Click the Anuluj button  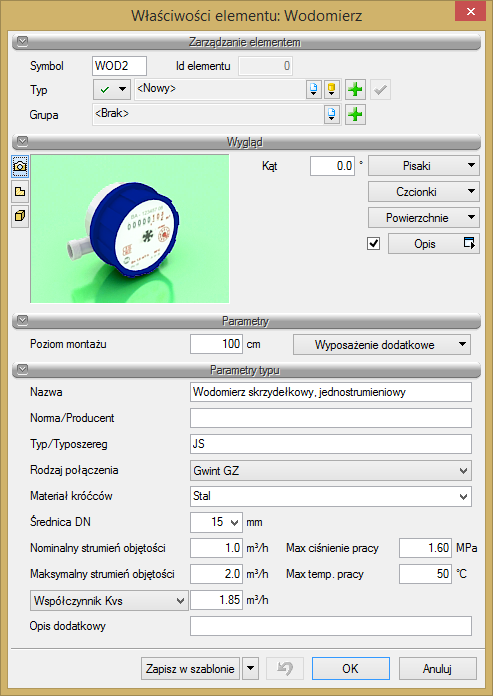(x=438, y=668)
